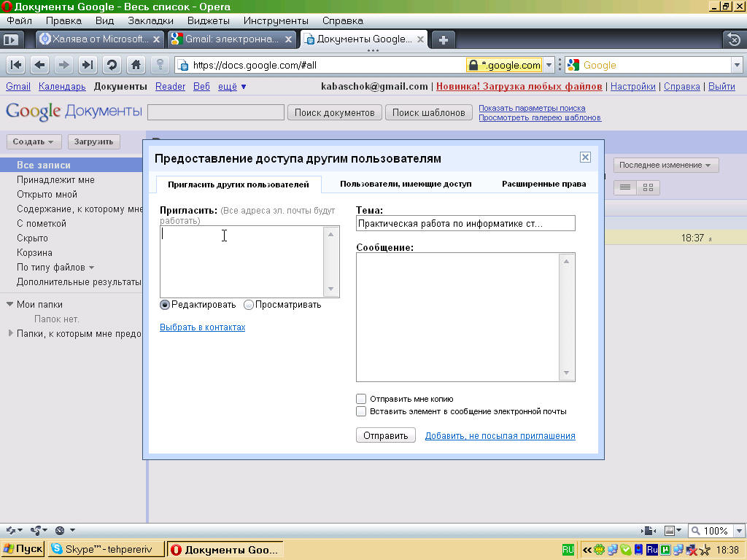Select the Редактировать radio button

pyautogui.click(x=165, y=305)
